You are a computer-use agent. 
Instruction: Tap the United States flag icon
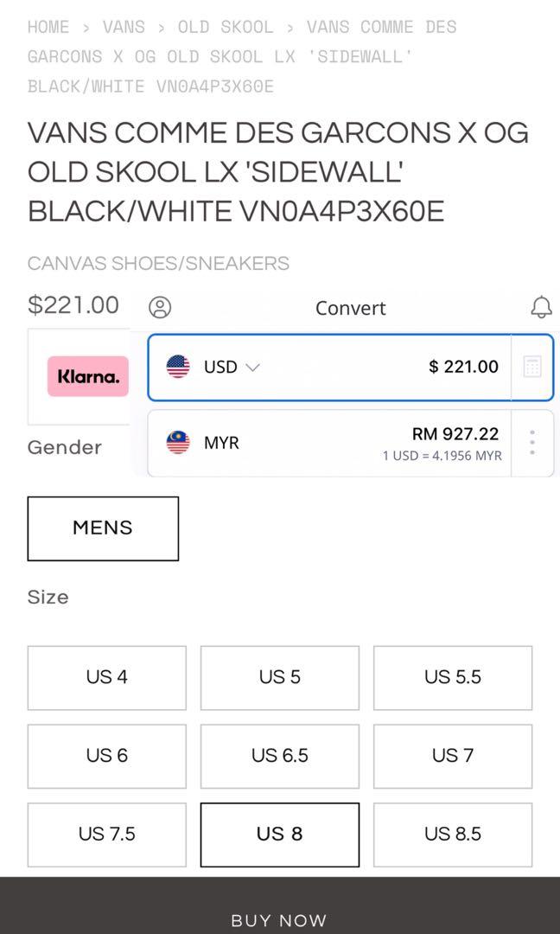(178, 367)
